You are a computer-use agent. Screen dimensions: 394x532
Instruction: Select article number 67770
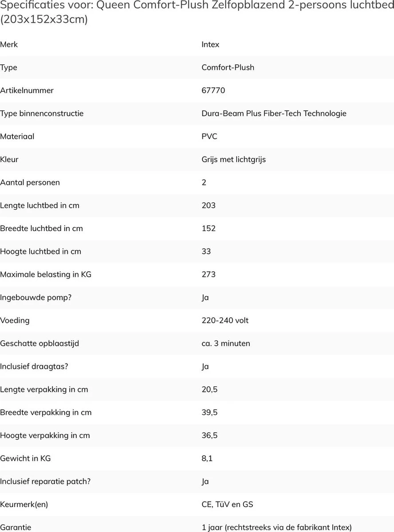click(x=213, y=90)
